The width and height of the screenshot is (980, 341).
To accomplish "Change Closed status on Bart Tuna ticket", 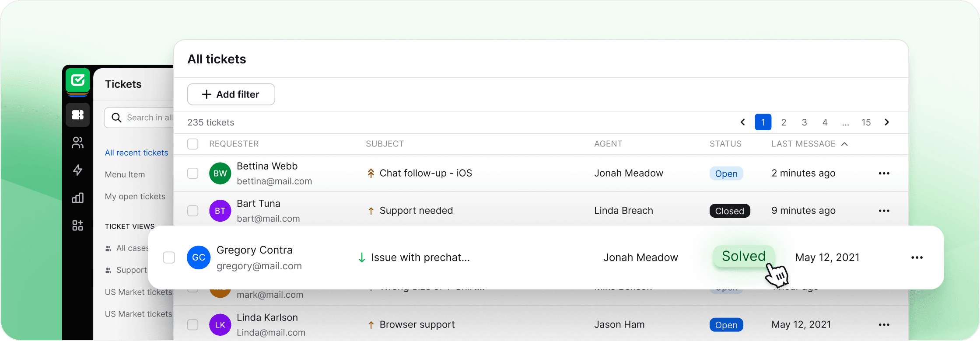I will [730, 211].
